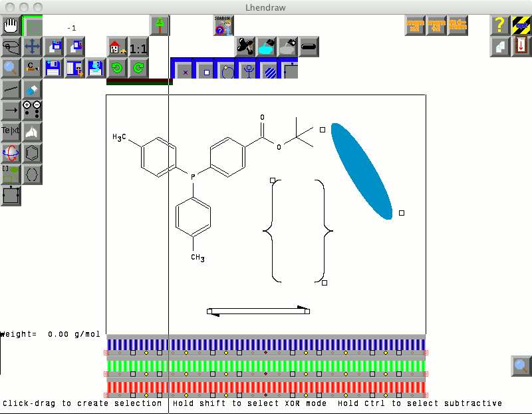Click the blue ellipse on the canvas
This screenshot has width=532, height=414.
click(361, 170)
